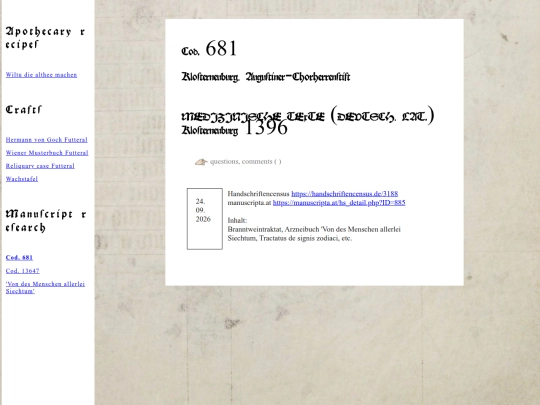Open Reliquary case Futteral link
The image size is (540, 405).
click(40, 166)
